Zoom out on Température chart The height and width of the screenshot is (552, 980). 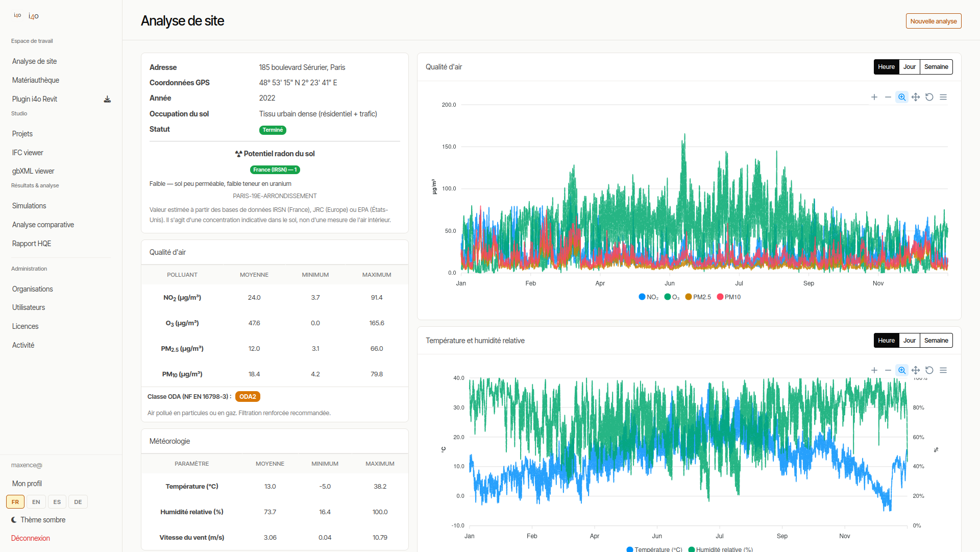tap(888, 370)
